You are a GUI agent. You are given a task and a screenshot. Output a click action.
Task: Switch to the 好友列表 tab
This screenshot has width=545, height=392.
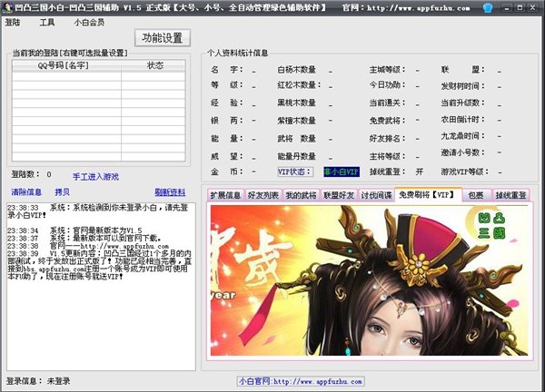(263, 195)
